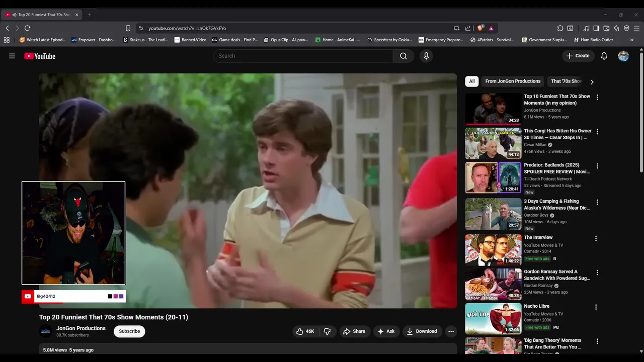
Task: Go back in browser history
Action: pos(7,28)
